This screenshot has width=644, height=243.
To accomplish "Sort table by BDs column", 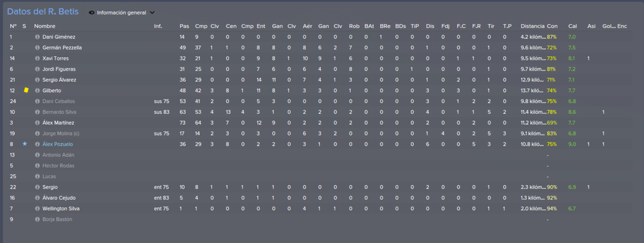I will pos(401,26).
